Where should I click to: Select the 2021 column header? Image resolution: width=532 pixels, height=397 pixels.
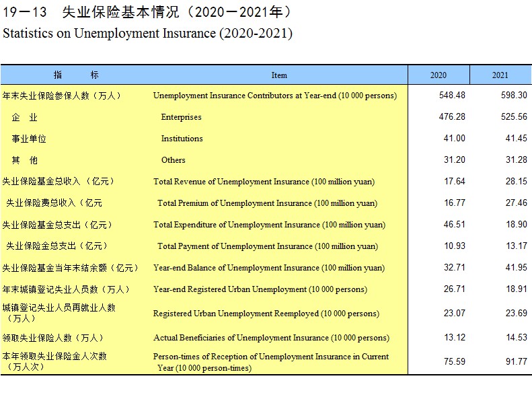pyautogui.click(x=500, y=75)
